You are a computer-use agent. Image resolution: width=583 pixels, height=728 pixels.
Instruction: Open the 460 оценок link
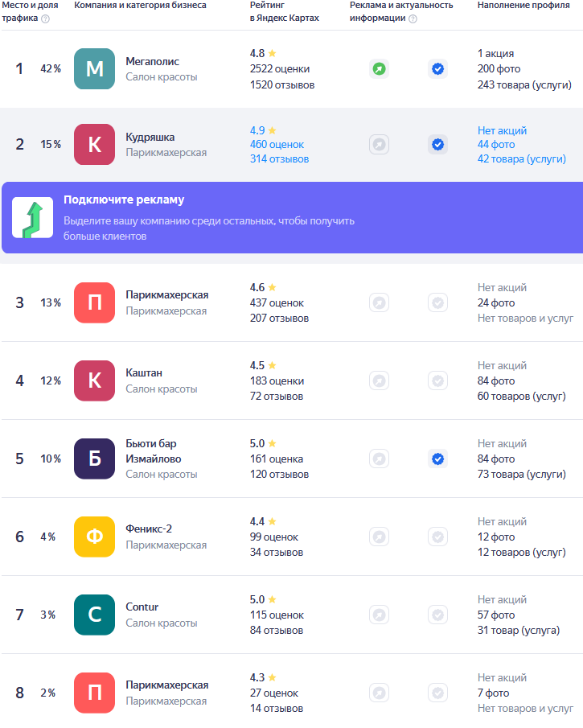pos(277,144)
